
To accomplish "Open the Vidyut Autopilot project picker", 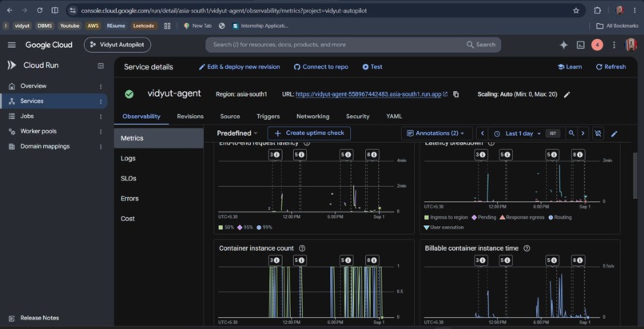I will (x=117, y=45).
